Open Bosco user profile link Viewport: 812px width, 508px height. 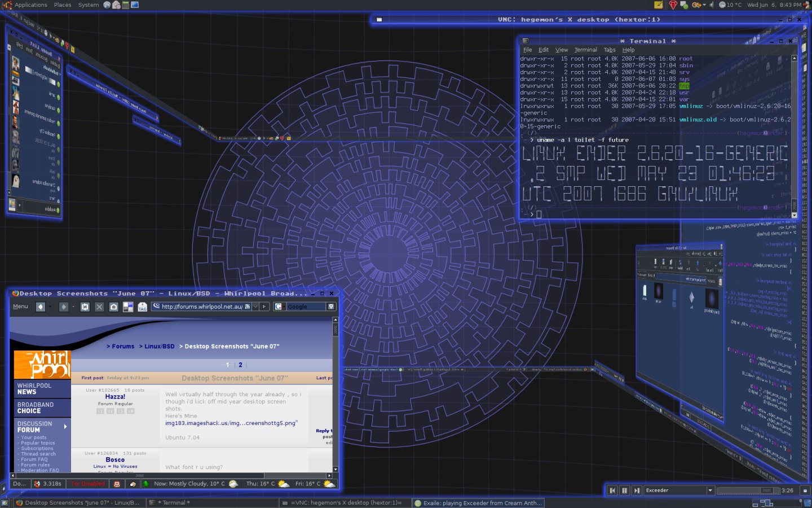115,460
